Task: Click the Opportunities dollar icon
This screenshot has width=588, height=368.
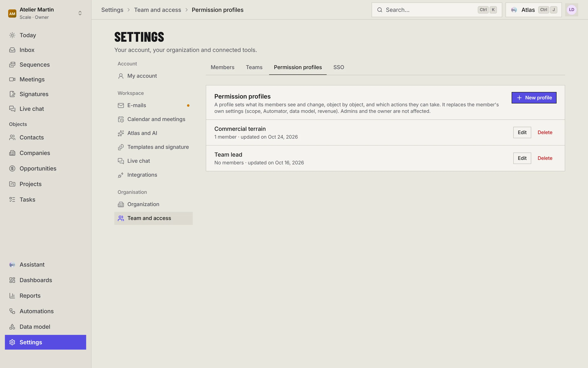Action: pyautogui.click(x=12, y=168)
